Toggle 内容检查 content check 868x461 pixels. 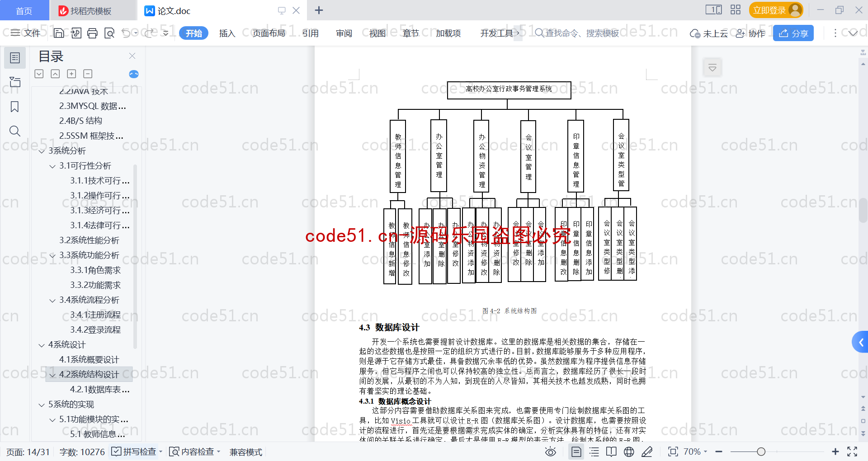(195, 452)
